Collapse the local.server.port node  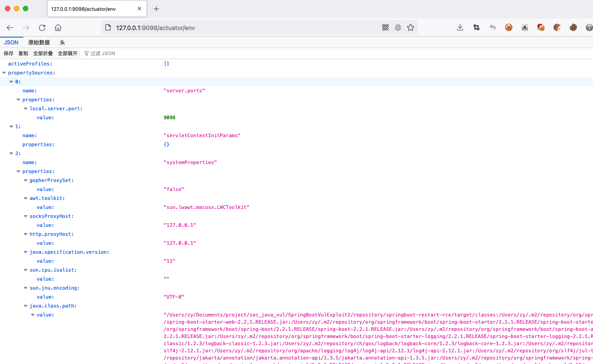pos(26,108)
